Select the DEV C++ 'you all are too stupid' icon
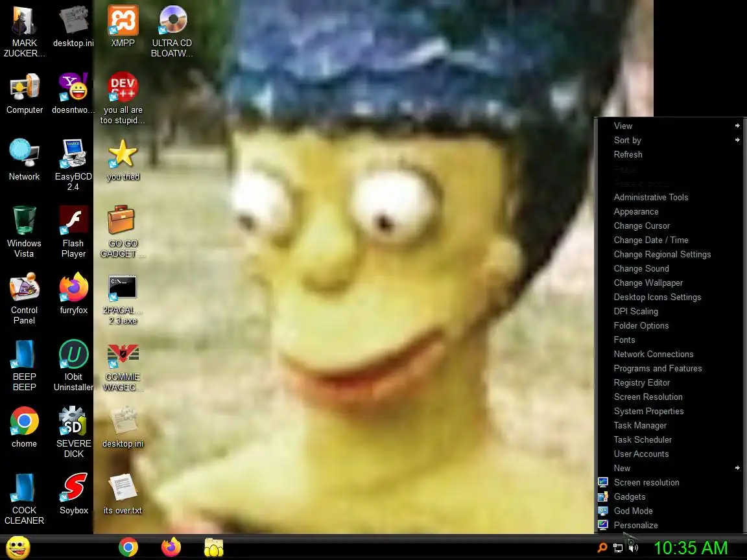747x560 pixels. coord(123,98)
